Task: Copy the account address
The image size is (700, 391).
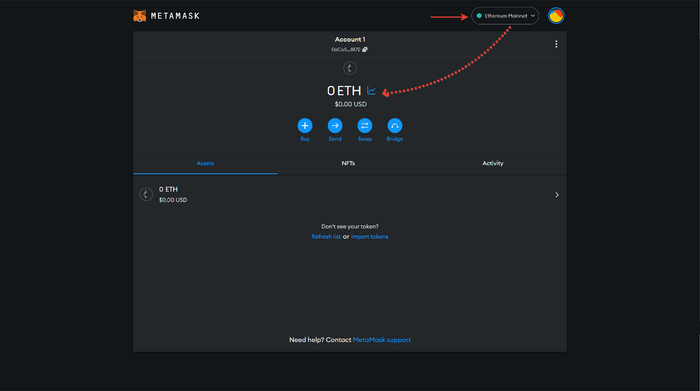Action: pos(365,50)
